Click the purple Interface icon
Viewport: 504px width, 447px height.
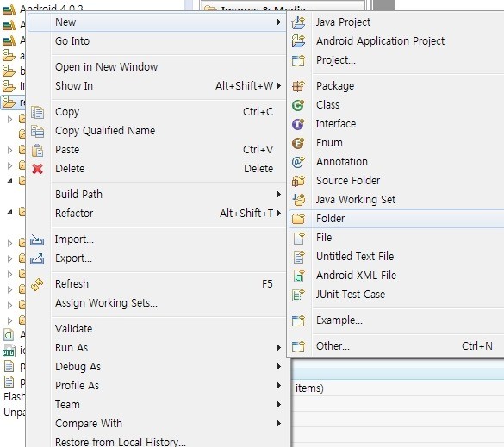tap(298, 124)
